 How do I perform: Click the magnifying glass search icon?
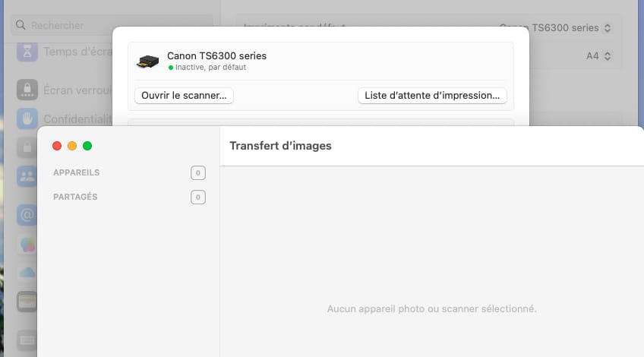pos(21,26)
